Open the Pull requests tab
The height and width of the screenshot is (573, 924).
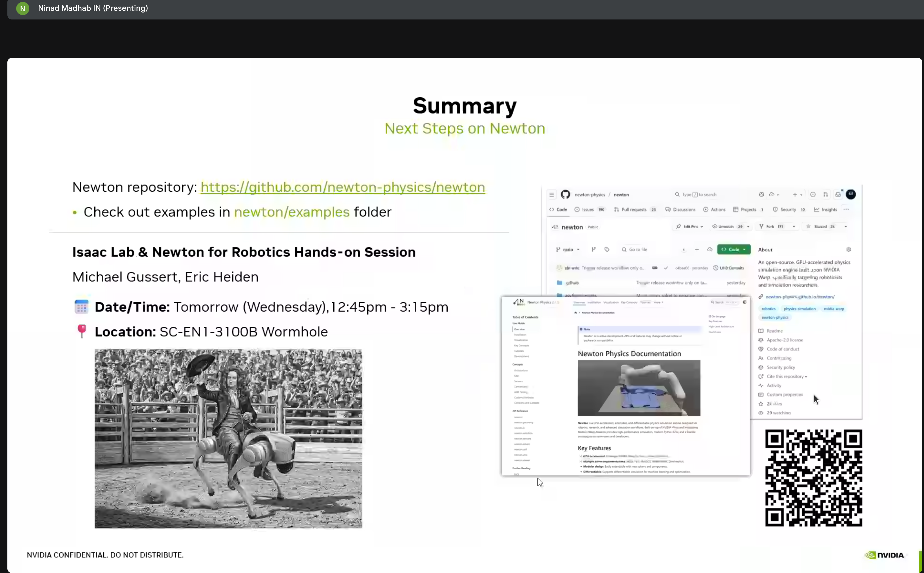pyautogui.click(x=634, y=210)
